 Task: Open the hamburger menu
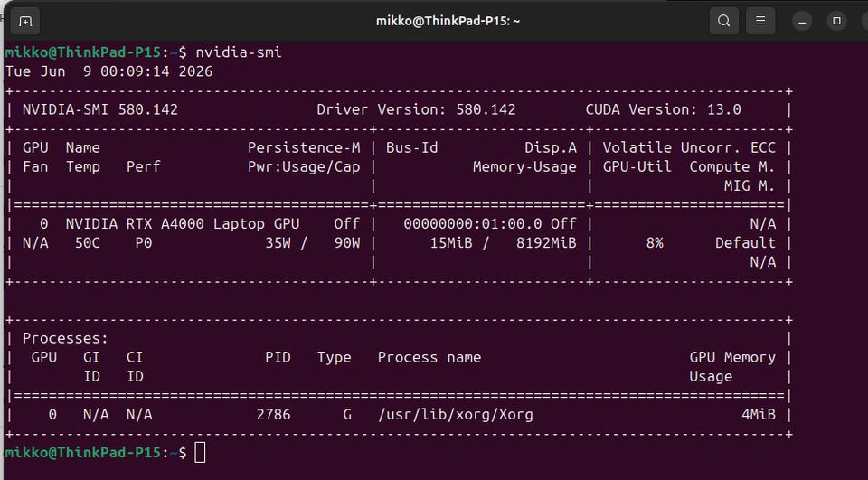click(x=760, y=21)
